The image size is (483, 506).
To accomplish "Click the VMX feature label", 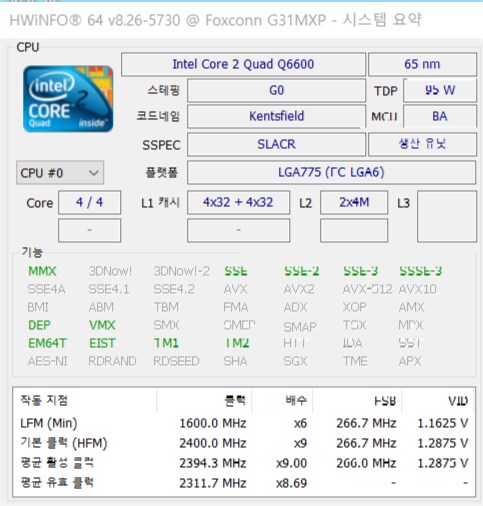I will pyautogui.click(x=102, y=325).
